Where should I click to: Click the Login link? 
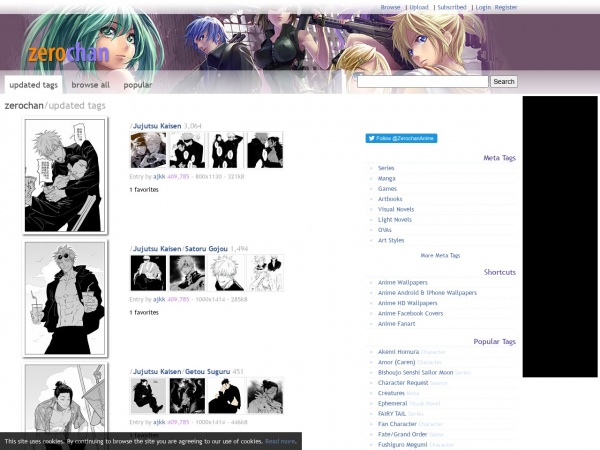483,7
